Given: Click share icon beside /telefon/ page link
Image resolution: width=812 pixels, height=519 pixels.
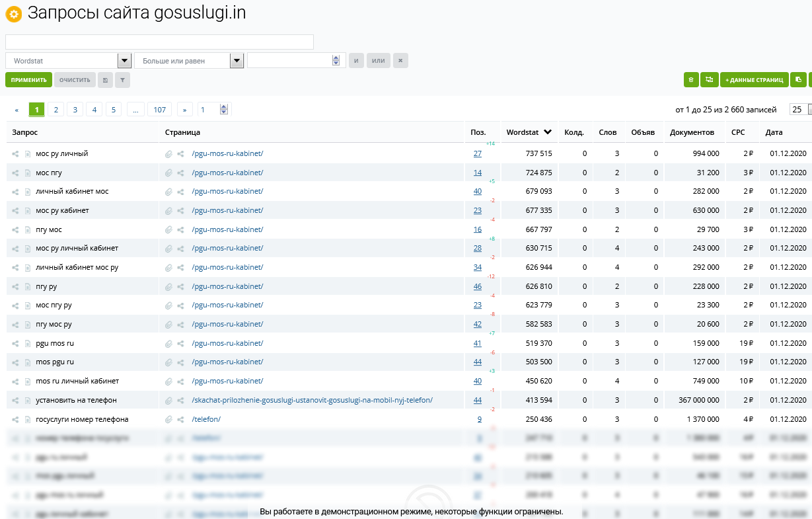Looking at the screenshot, I should coord(180,420).
